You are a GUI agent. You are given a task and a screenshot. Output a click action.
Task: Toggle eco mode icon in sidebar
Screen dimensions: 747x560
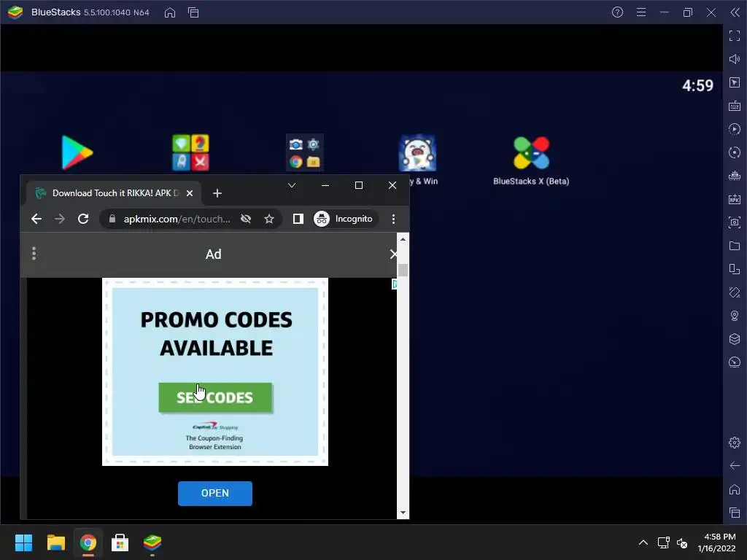[735, 362]
